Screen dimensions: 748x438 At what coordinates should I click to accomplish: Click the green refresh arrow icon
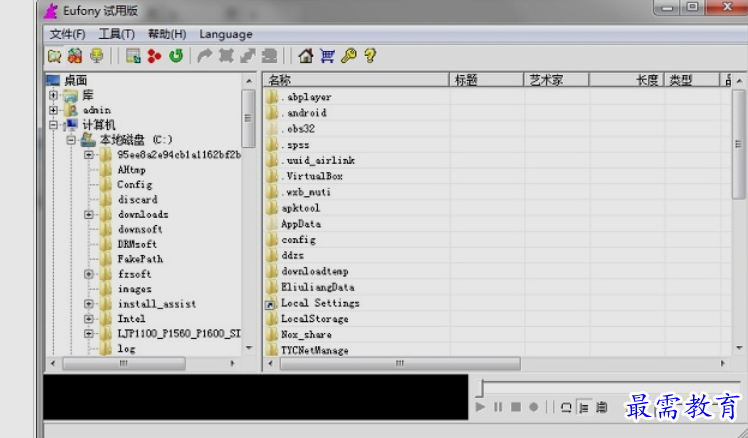pyautogui.click(x=176, y=56)
